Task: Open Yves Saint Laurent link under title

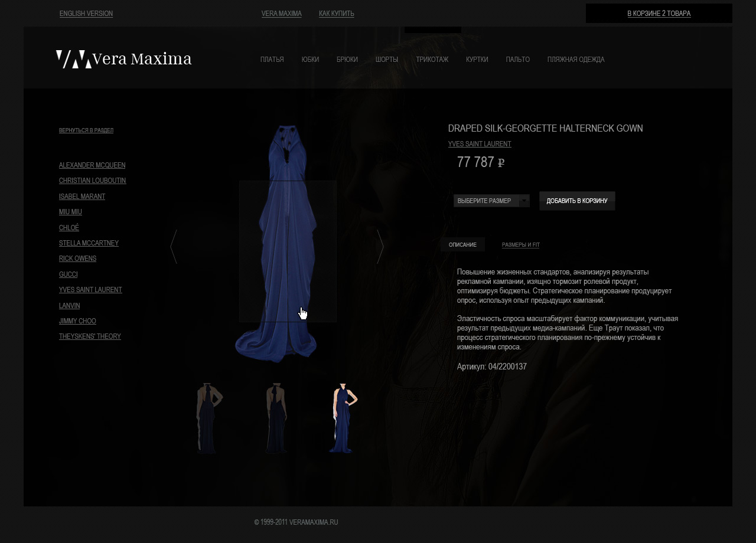Action: click(x=480, y=144)
